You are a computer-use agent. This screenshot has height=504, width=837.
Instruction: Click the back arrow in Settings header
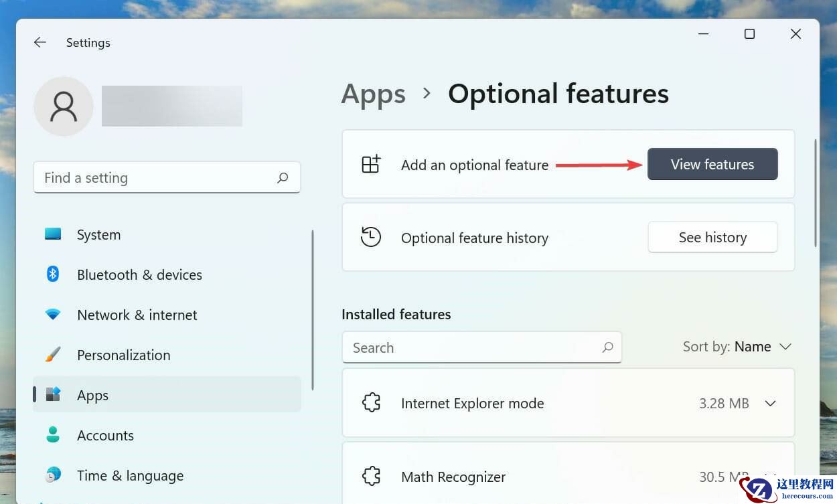point(40,42)
